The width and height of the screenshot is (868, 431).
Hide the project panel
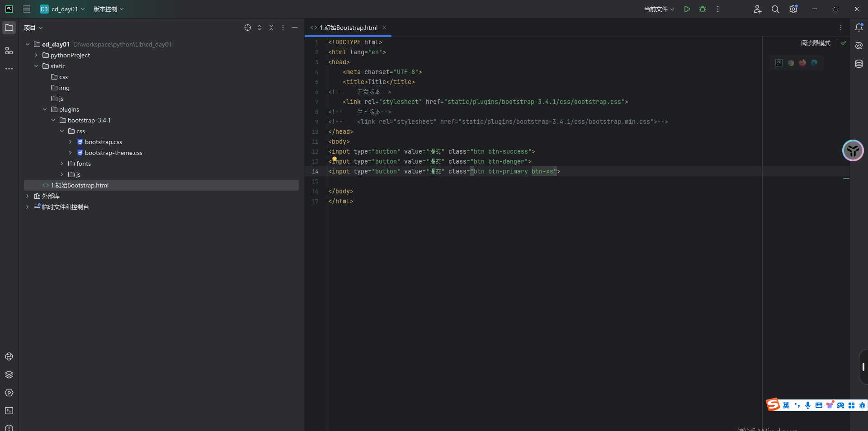295,28
